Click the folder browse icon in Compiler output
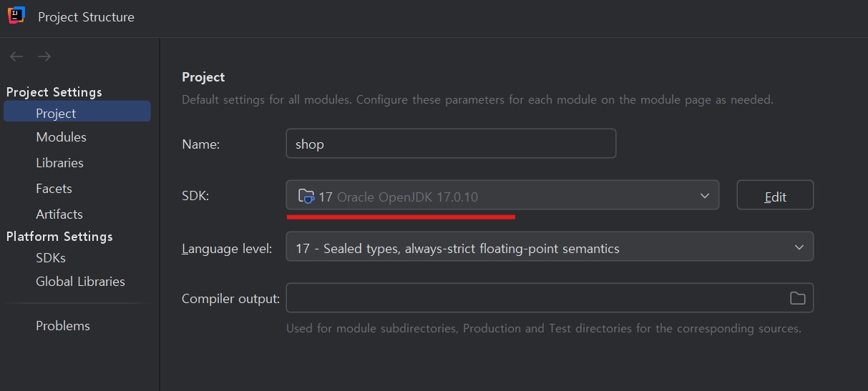The height and width of the screenshot is (391, 868). click(x=797, y=298)
